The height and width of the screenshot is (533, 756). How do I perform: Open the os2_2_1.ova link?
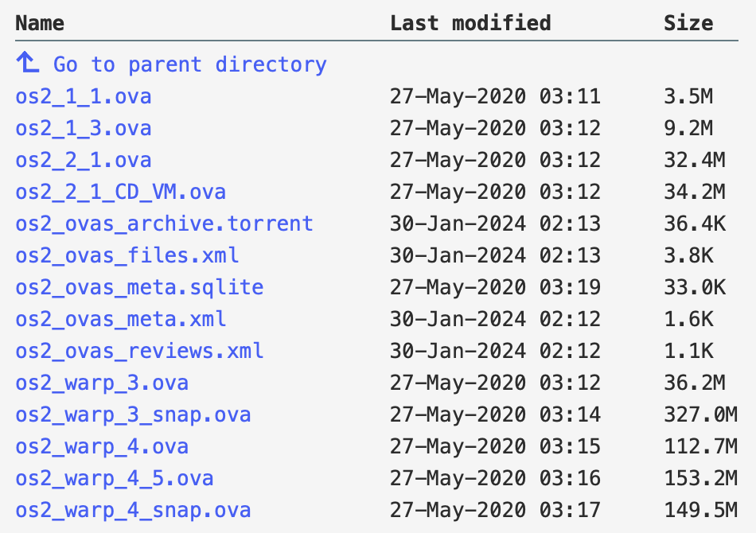pos(84,161)
